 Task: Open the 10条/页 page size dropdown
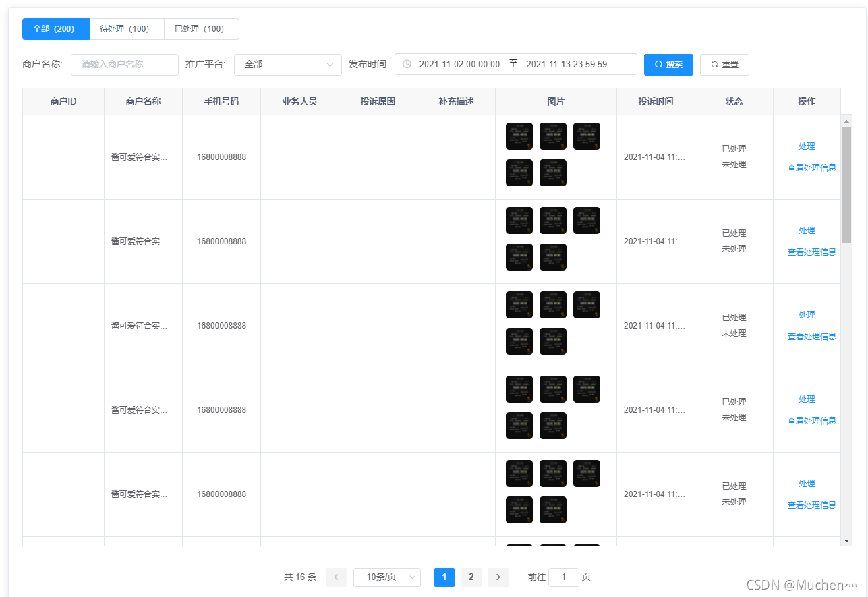387,577
